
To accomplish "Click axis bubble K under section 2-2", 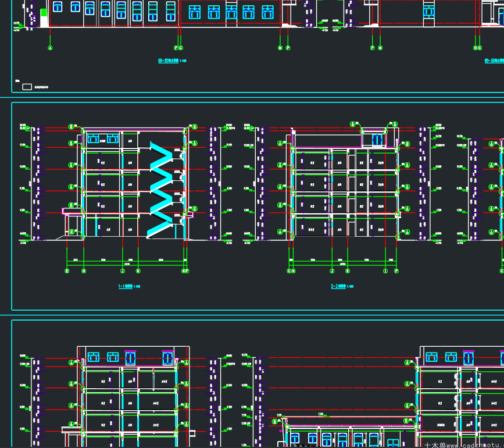I will 348,271.
